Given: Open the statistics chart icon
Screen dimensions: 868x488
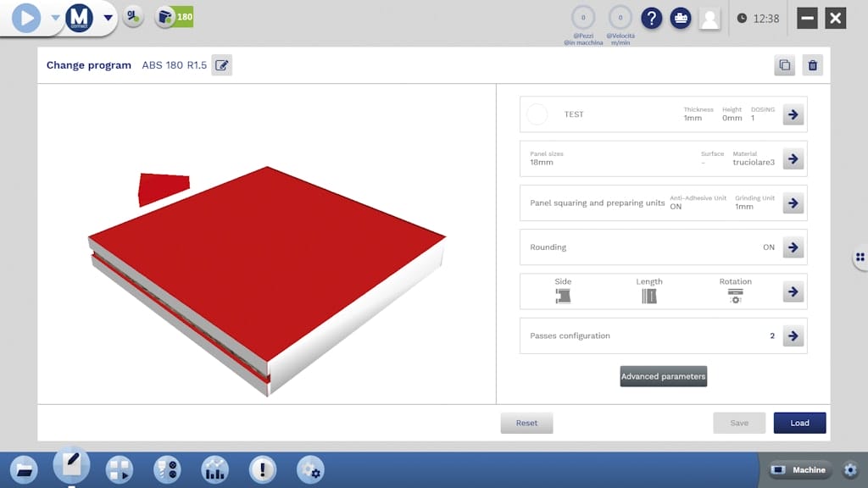Looking at the screenshot, I should click(214, 469).
